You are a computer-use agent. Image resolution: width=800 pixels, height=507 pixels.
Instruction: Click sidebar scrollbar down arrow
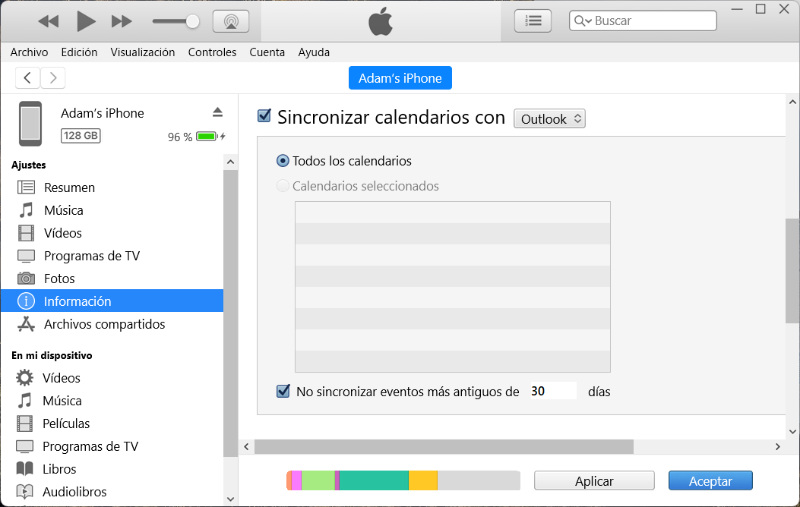coord(231,499)
